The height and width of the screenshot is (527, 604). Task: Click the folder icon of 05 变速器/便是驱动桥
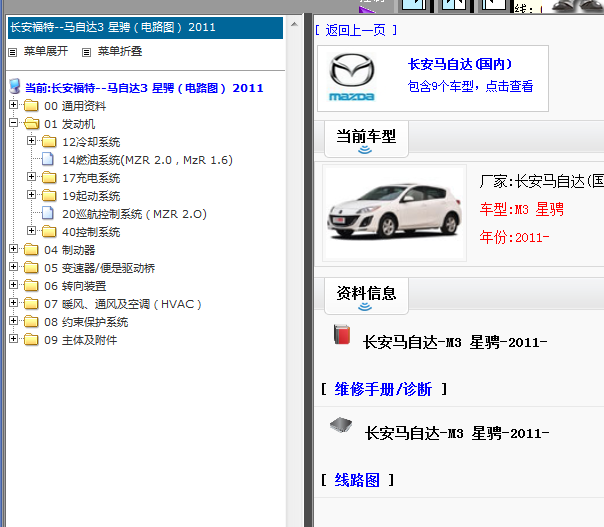(31, 267)
